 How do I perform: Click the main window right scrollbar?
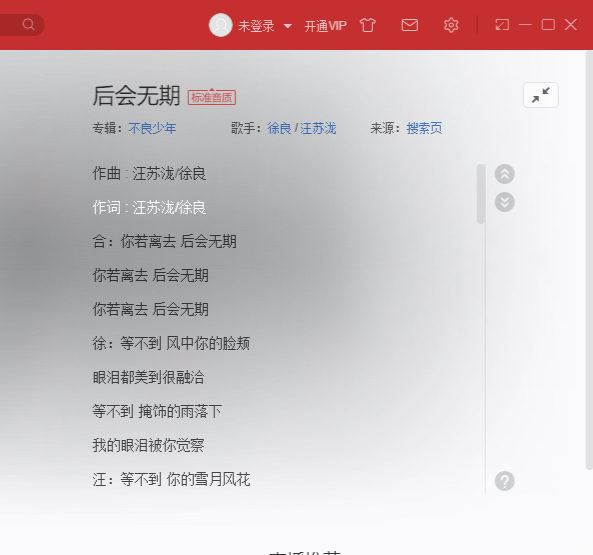pos(589,260)
